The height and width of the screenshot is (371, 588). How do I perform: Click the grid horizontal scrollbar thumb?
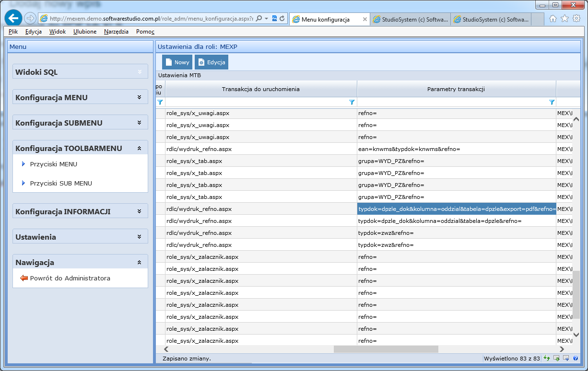tap(386, 349)
